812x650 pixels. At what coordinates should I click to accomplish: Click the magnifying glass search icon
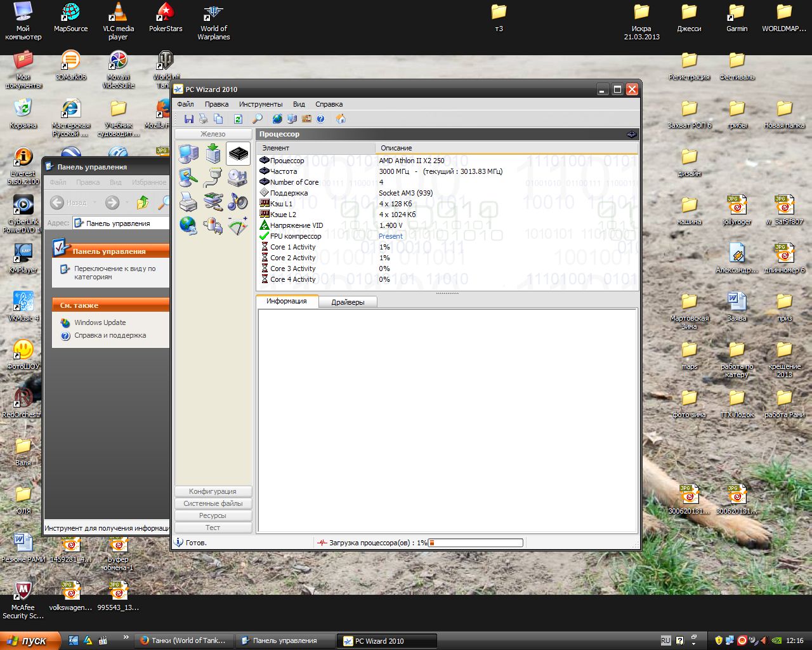(257, 119)
